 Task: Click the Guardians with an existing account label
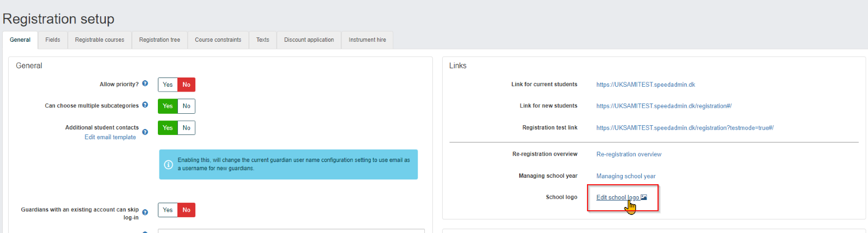[x=80, y=213]
